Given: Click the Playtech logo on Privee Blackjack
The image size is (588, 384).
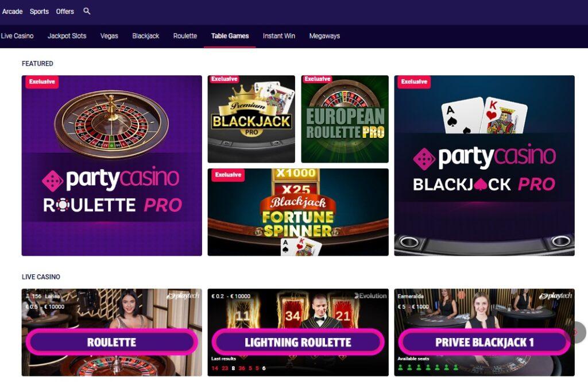Looking at the screenshot, I should click(x=556, y=296).
